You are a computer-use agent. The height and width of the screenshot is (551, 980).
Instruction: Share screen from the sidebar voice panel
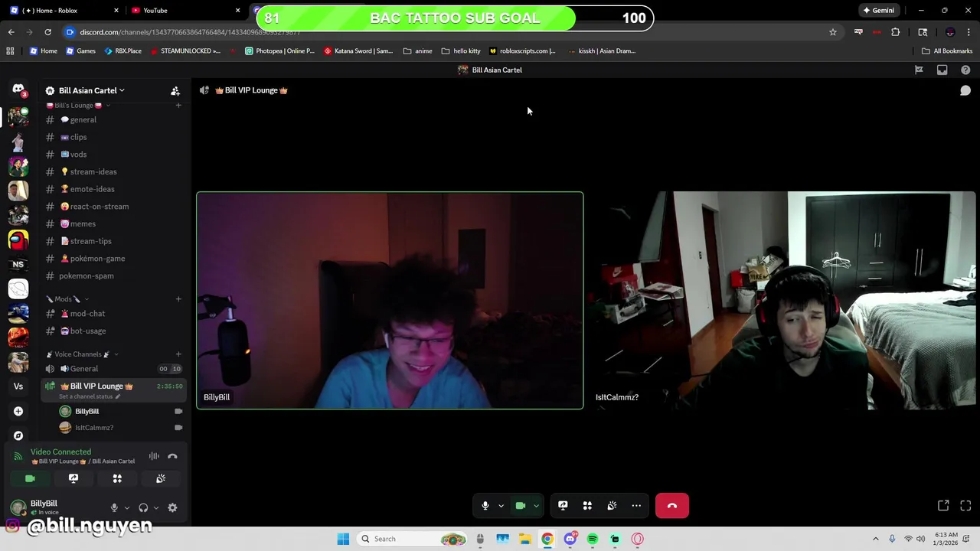tap(73, 478)
